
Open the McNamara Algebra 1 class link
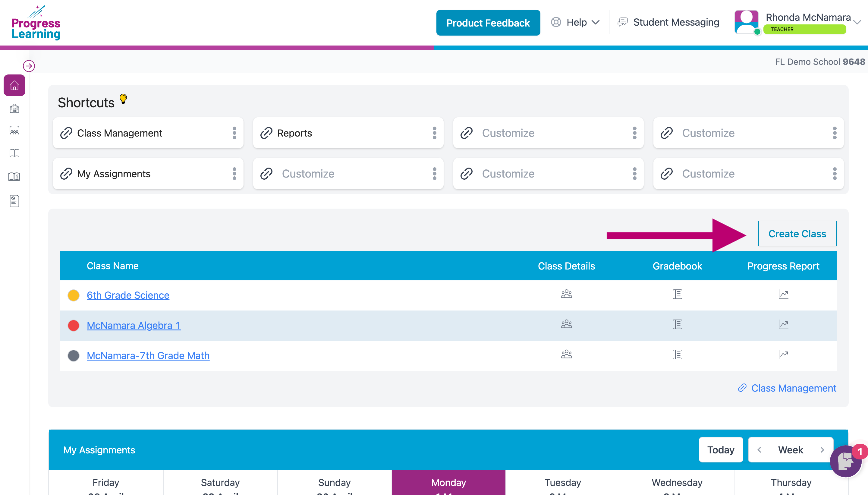tap(134, 325)
